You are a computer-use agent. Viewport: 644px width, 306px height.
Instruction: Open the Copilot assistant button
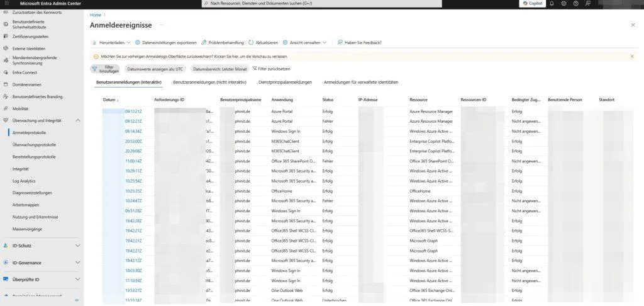pos(531,3)
